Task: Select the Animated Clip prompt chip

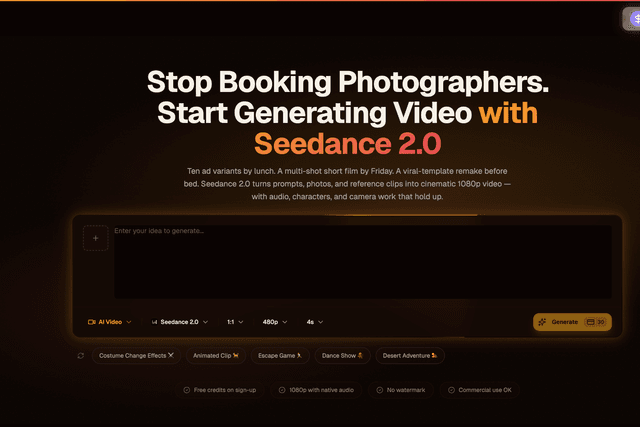Action: [216, 356]
